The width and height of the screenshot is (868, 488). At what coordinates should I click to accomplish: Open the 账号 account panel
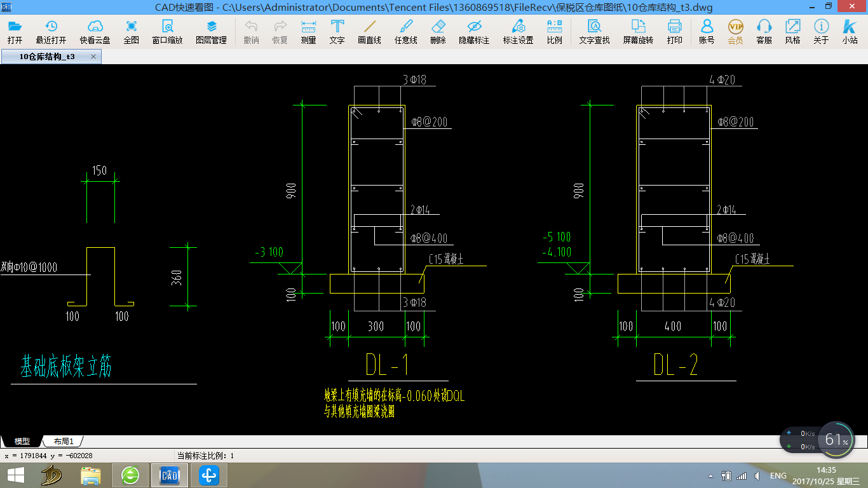pos(707,32)
